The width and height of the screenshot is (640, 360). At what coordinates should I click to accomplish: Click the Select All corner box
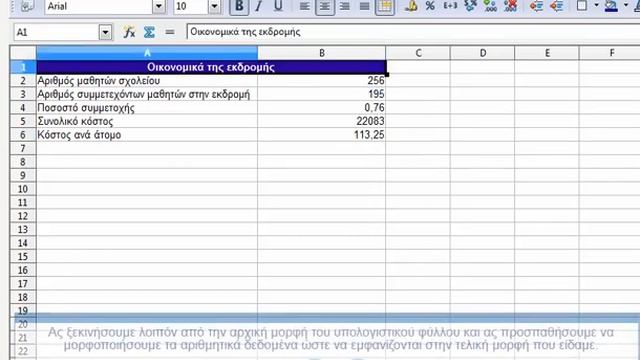tap(23, 53)
